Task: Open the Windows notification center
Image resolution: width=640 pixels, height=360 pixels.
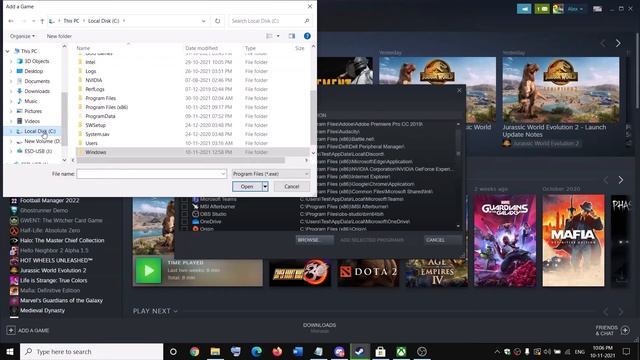Action: 627,351
